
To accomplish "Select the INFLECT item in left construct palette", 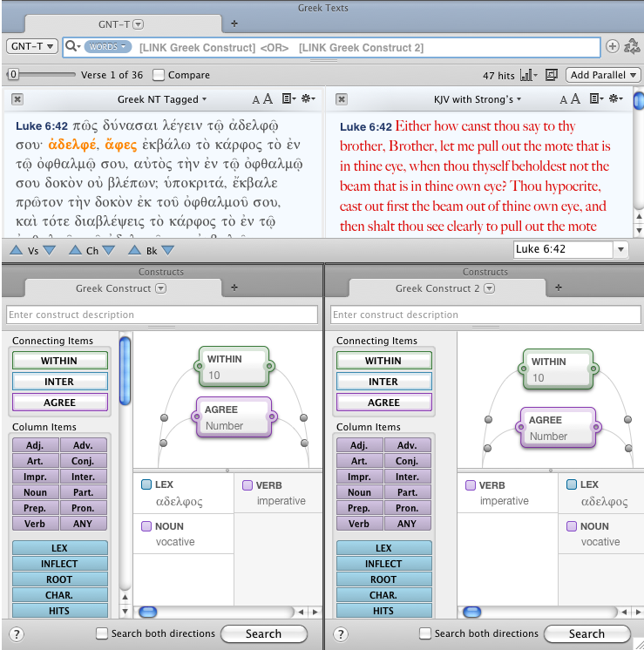I will coord(59,564).
